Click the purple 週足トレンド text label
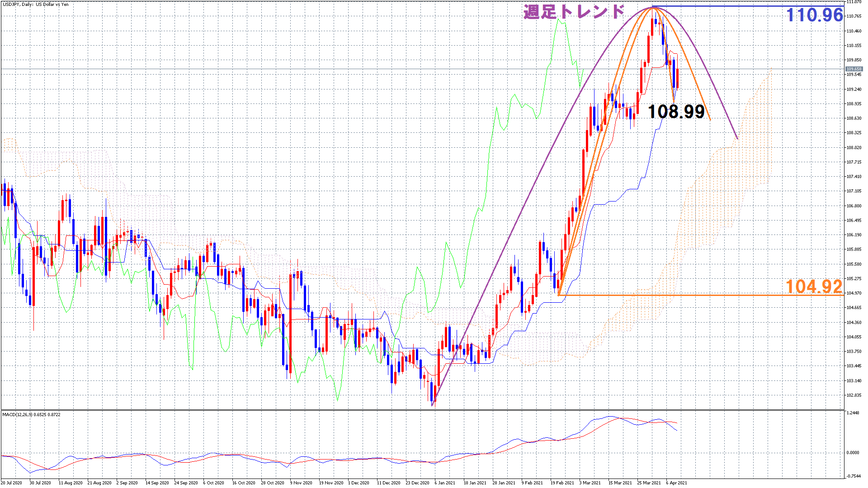868x488 pixels. 574,12
